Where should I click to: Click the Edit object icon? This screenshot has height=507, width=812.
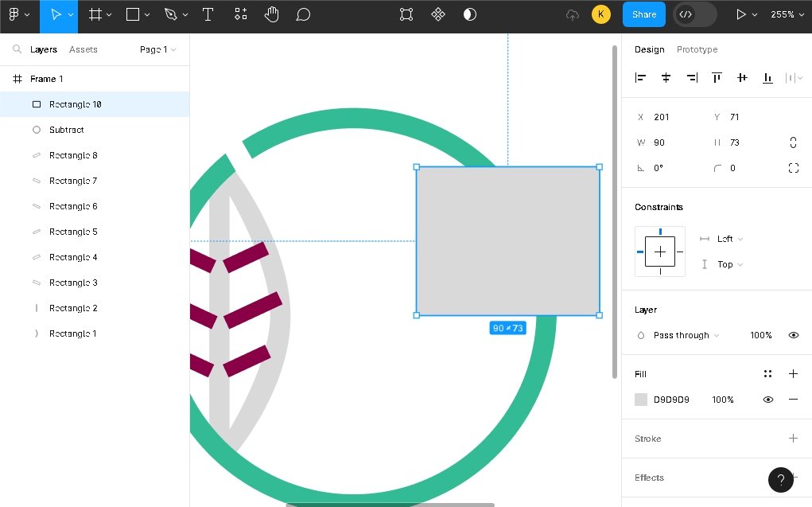click(x=406, y=14)
